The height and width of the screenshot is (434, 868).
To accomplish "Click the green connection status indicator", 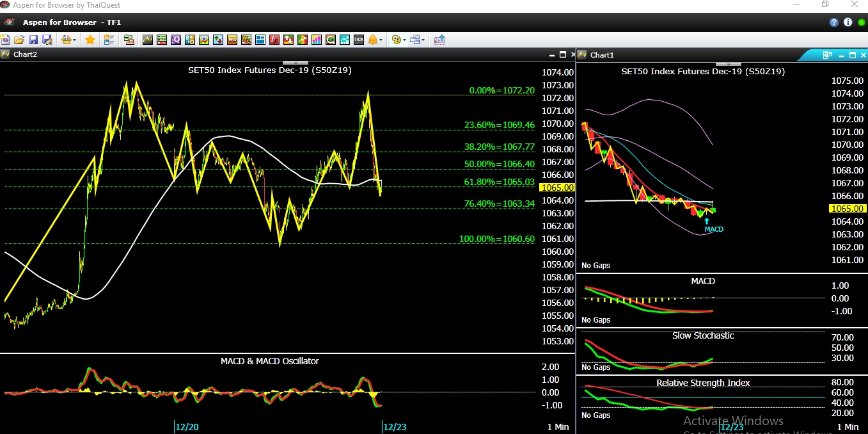I will [x=861, y=22].
